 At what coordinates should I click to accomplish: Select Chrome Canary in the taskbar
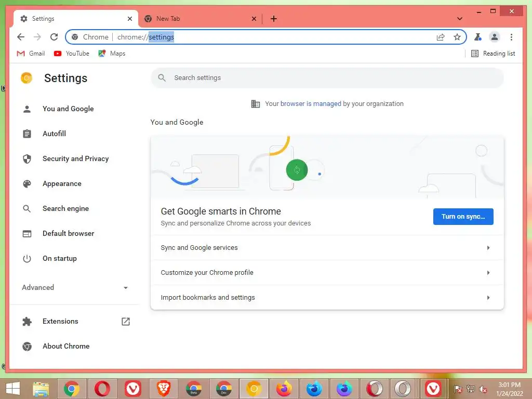pos(254,389)
